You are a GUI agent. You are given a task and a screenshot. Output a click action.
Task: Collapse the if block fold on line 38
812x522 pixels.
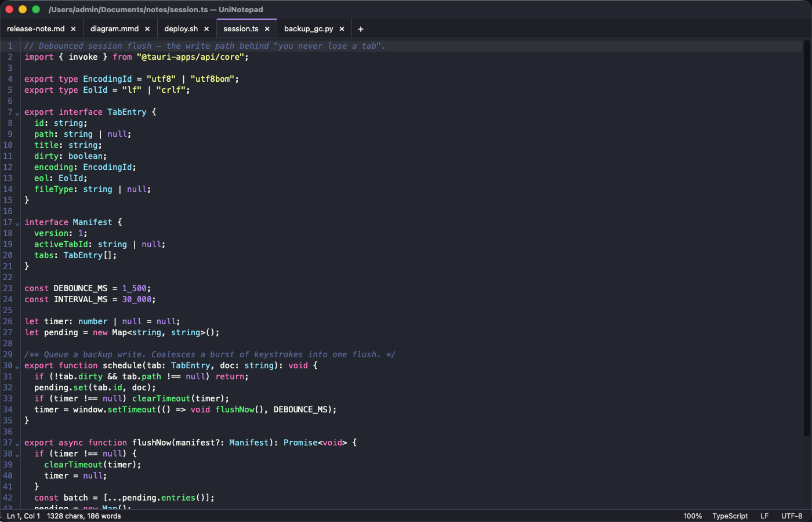coord(17,455)
